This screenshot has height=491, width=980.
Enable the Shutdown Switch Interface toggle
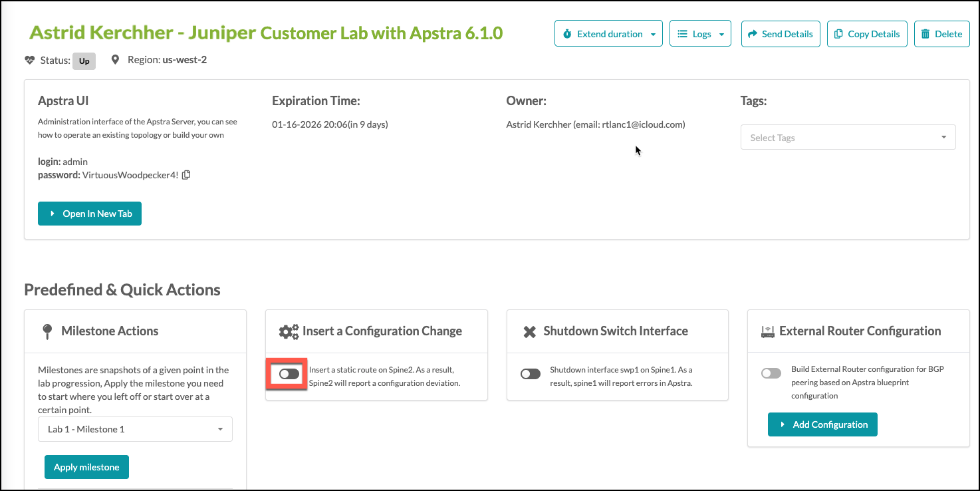click(x=530, y=374)
